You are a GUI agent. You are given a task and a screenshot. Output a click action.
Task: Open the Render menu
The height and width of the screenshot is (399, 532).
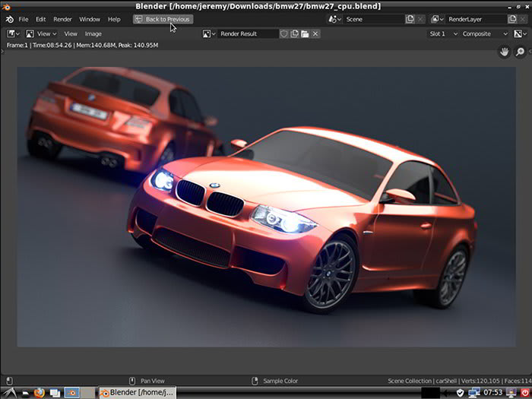(x=62, y=19)
